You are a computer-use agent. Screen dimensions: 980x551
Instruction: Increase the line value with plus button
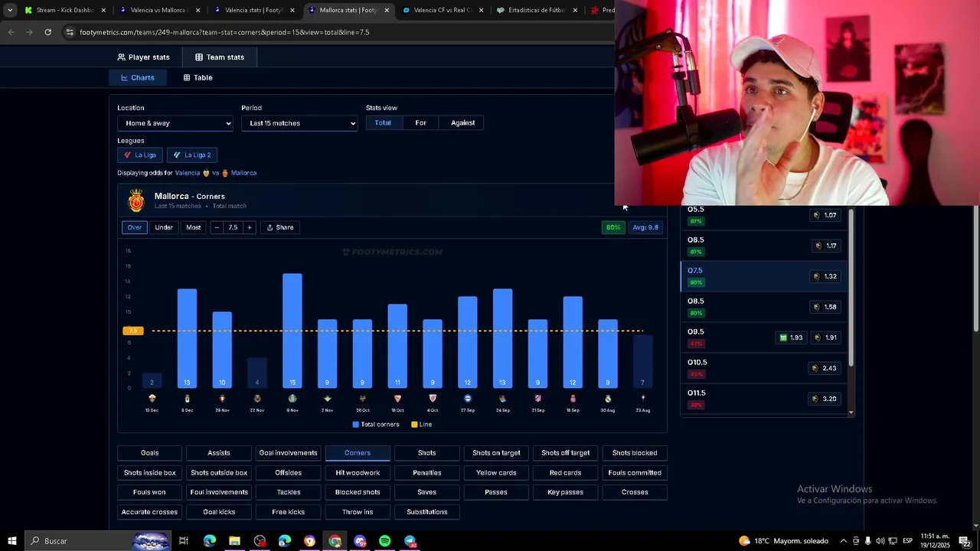(x=249, y=227)
